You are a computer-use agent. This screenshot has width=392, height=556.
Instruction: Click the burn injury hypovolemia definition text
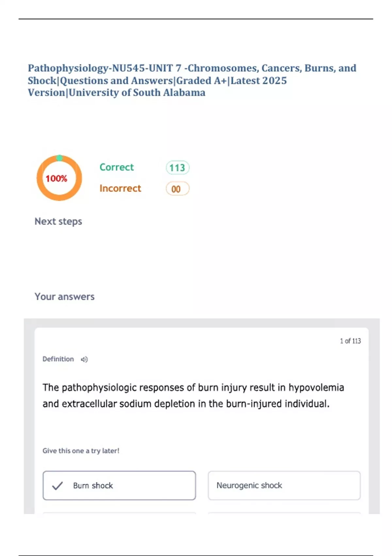click(x=193, y=396)
